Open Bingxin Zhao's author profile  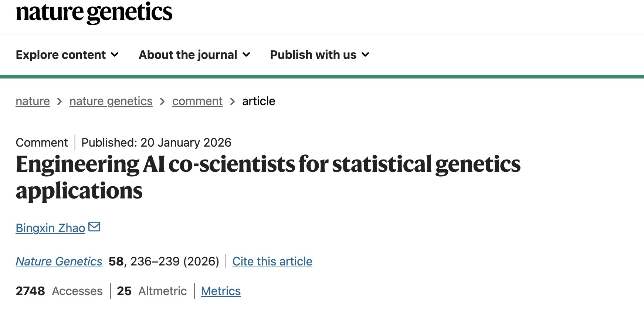[x=50, y=228]
